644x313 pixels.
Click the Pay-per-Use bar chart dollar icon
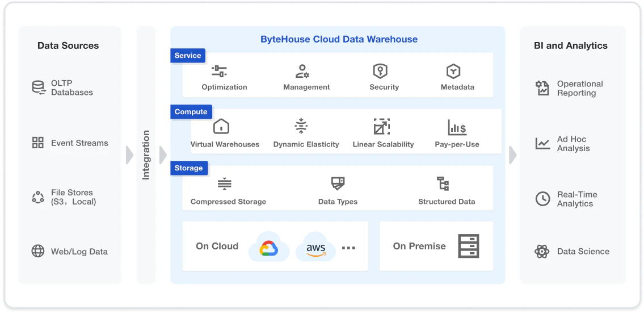click(457, 127)
